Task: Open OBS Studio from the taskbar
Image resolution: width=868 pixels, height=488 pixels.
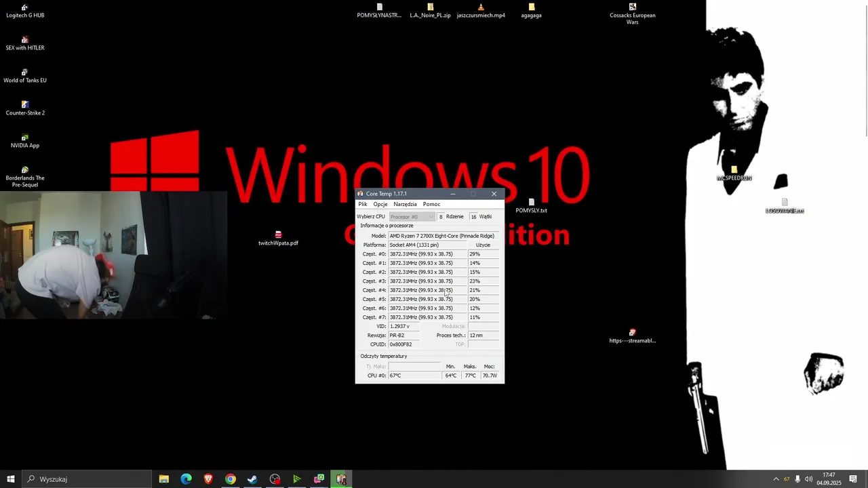Action: pyautogui.click(x=275, y=479)
